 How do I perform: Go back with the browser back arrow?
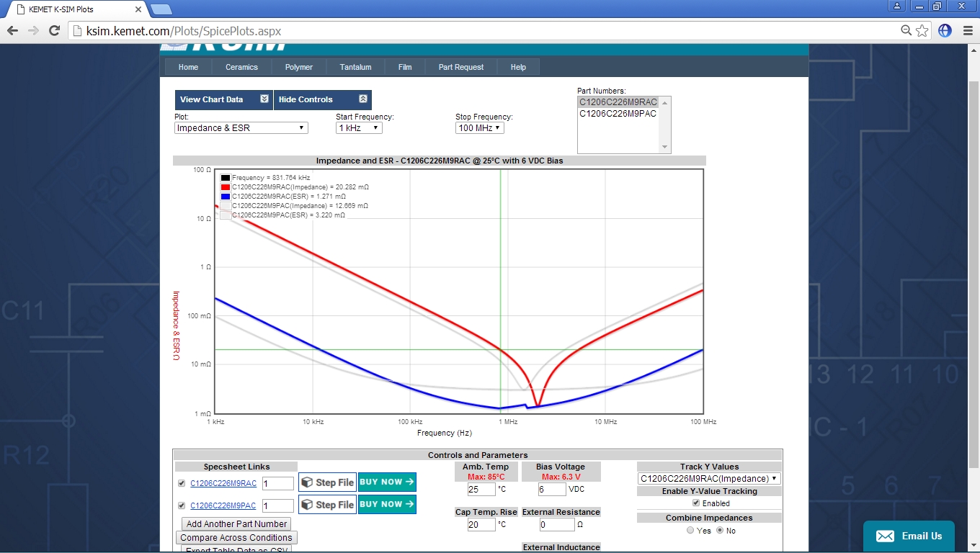[x=12, y=31]
